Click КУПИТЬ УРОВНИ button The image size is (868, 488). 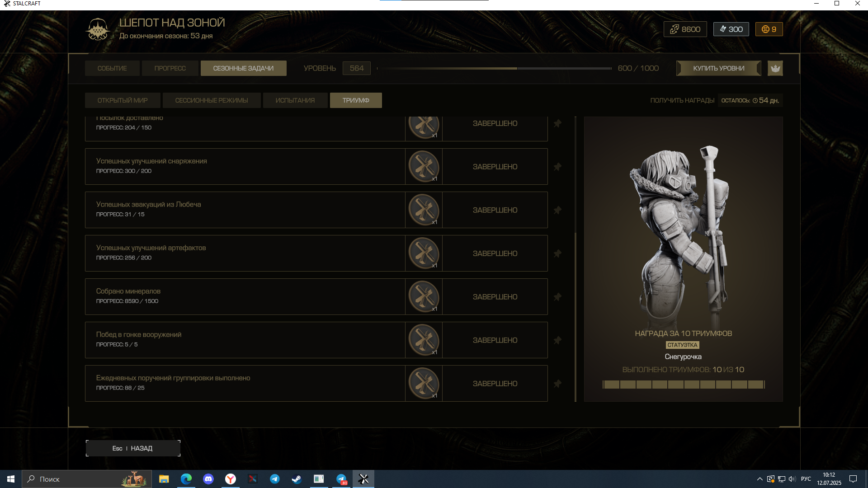pyautogui.click(x=719, y=68)
